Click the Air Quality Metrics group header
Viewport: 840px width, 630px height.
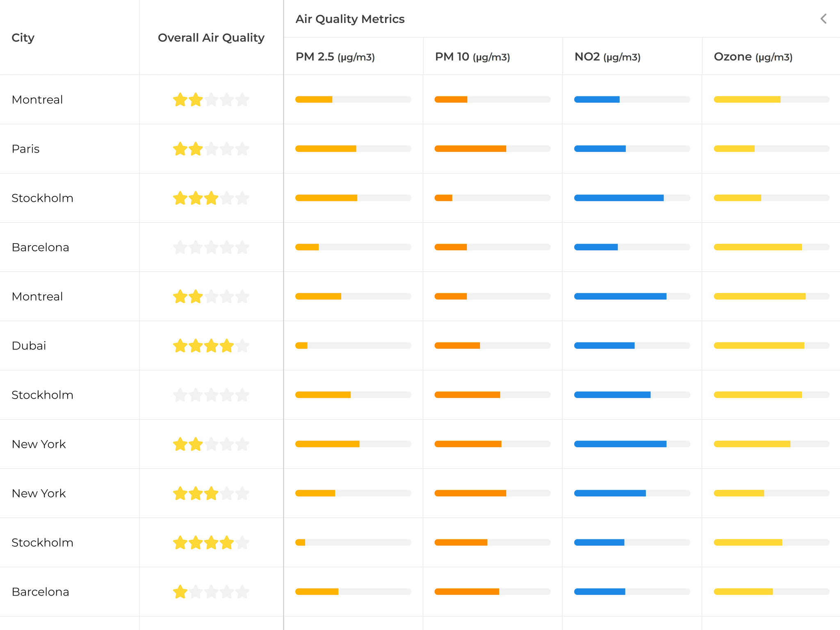click(x=350, y=19)
